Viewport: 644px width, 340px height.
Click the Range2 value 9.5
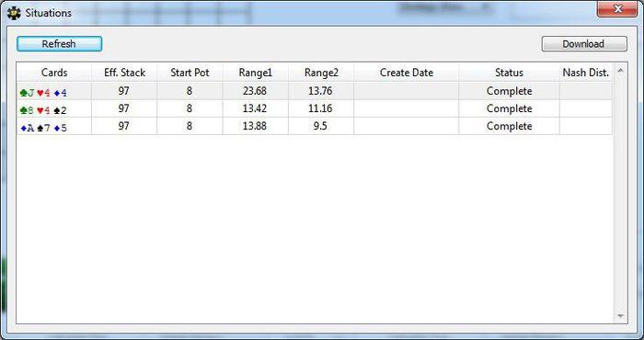pyautogui.click(x=320, y=126)
